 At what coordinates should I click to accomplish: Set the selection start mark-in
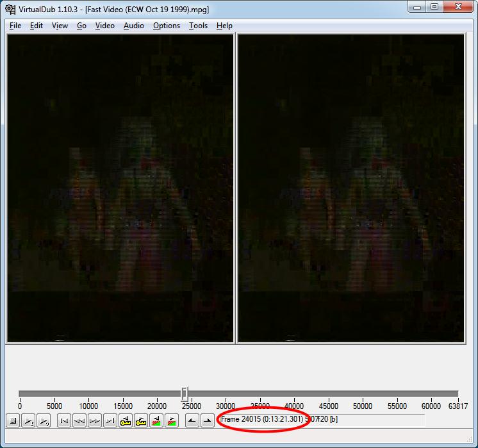[192, 421]
